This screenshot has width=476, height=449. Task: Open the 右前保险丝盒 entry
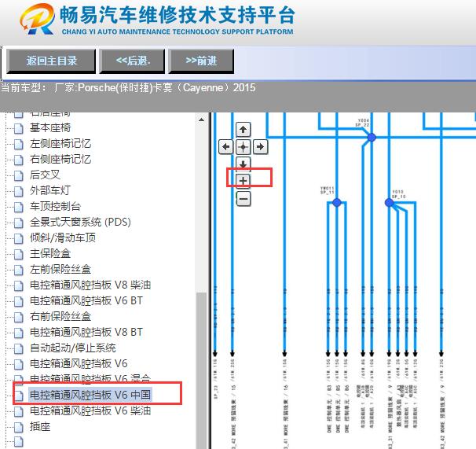point(60,316)
